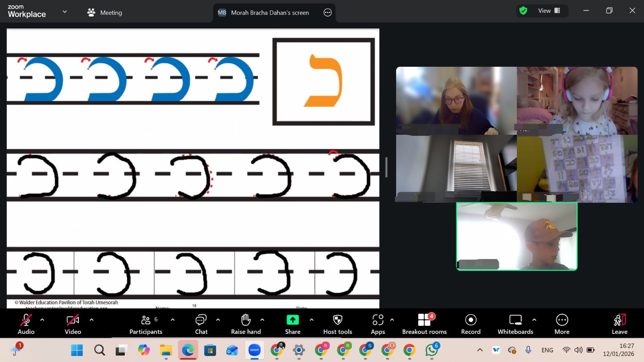644x362 pixels.
Task: Start recording with the Record button
Action: coord(471,324)
